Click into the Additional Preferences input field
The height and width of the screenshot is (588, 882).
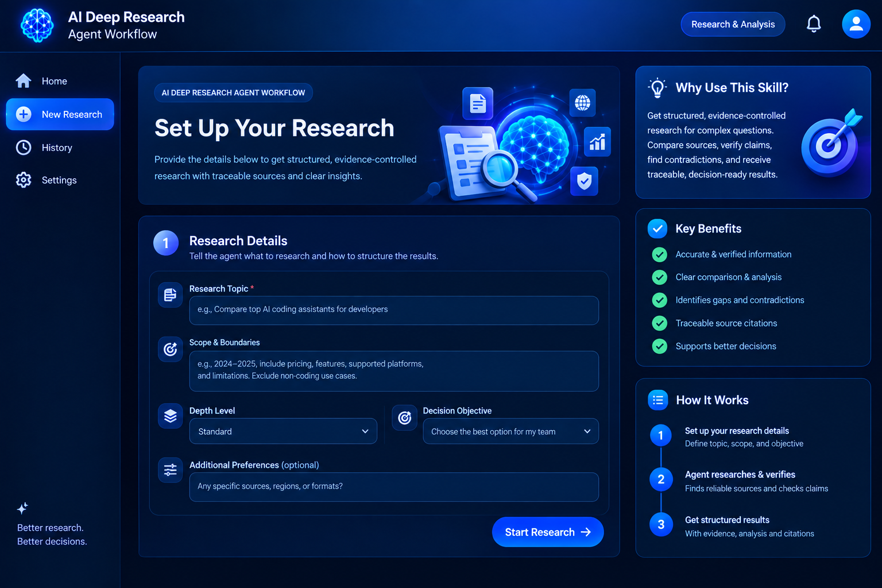(x=394, y=487)
